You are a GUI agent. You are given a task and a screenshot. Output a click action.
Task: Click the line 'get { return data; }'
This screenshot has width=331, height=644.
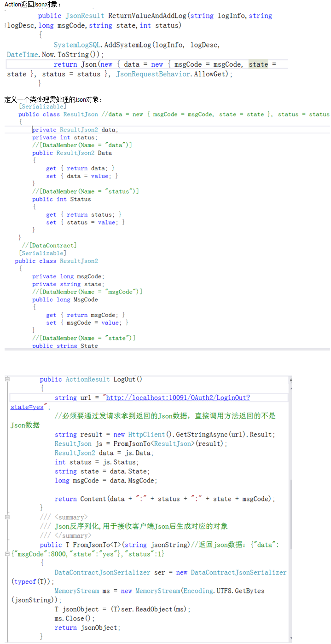[x=81, y=168]
